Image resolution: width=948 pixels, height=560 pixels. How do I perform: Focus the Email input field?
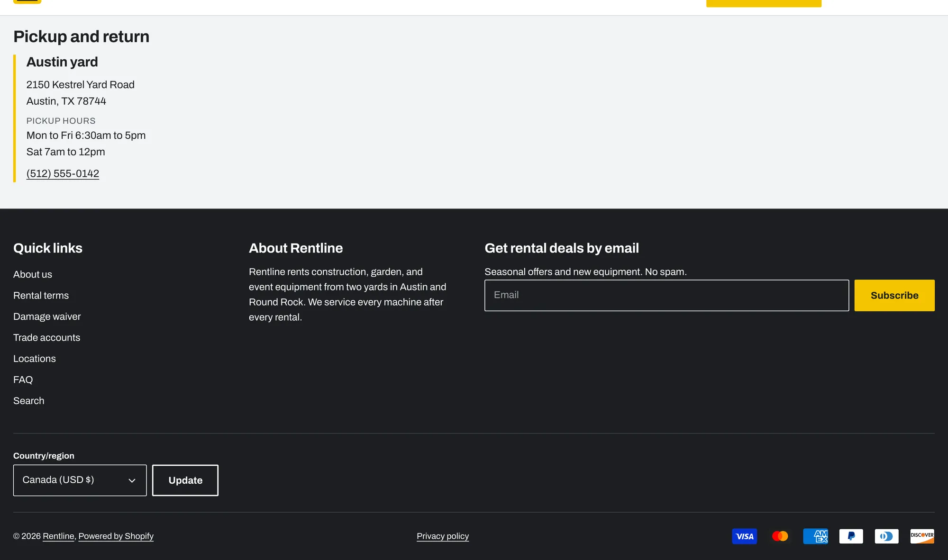pos(666,295)
